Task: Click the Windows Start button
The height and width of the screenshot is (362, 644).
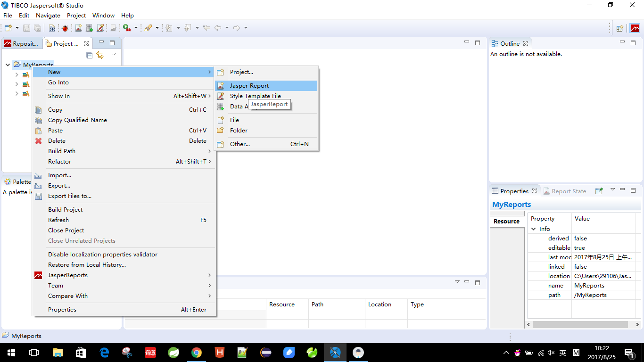Action: click(11, 353)
